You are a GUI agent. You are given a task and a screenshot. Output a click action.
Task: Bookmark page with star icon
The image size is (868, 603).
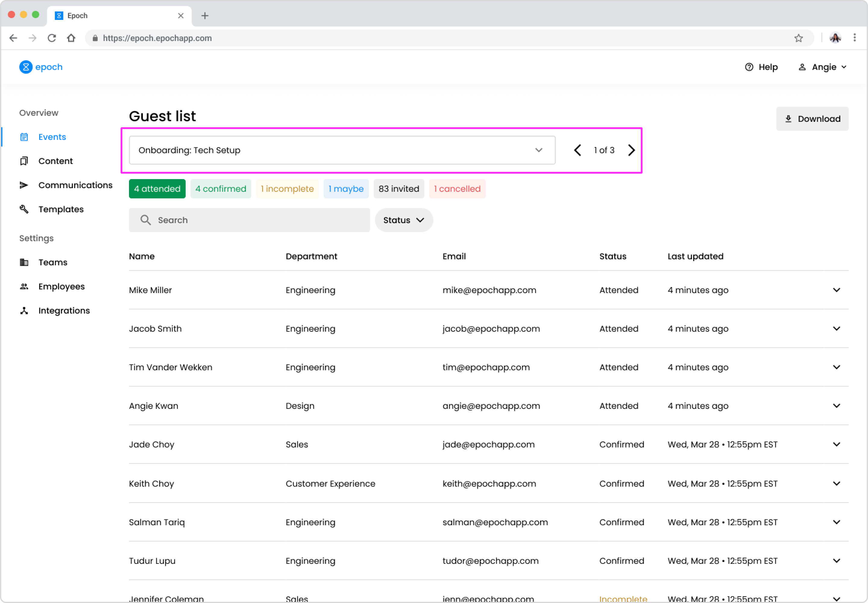coord(798,38)
